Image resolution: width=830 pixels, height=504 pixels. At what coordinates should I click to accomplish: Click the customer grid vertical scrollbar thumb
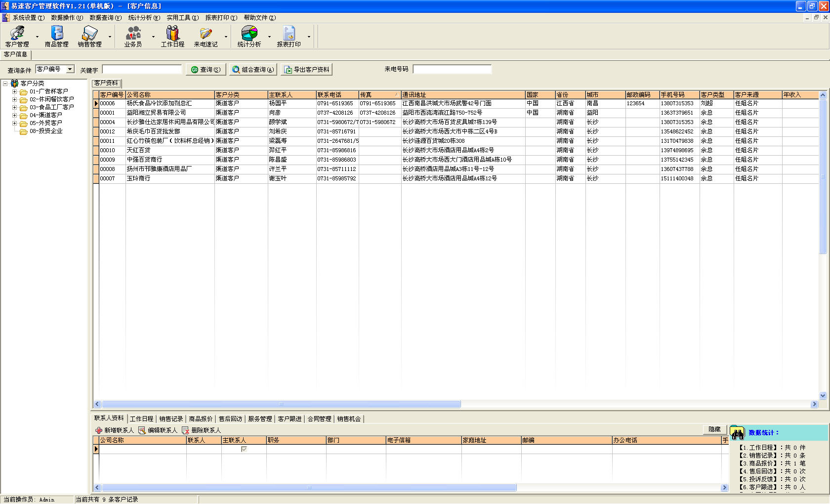[x=823, y=176]
